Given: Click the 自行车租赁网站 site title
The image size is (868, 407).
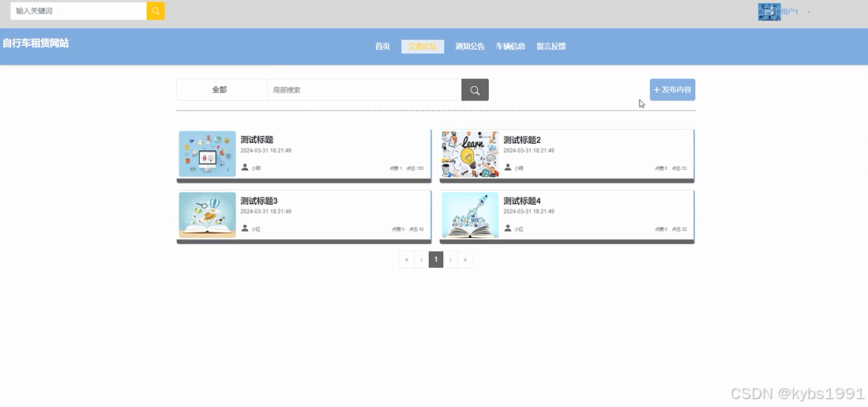Looking at the screenshot, I should (36, 43).
